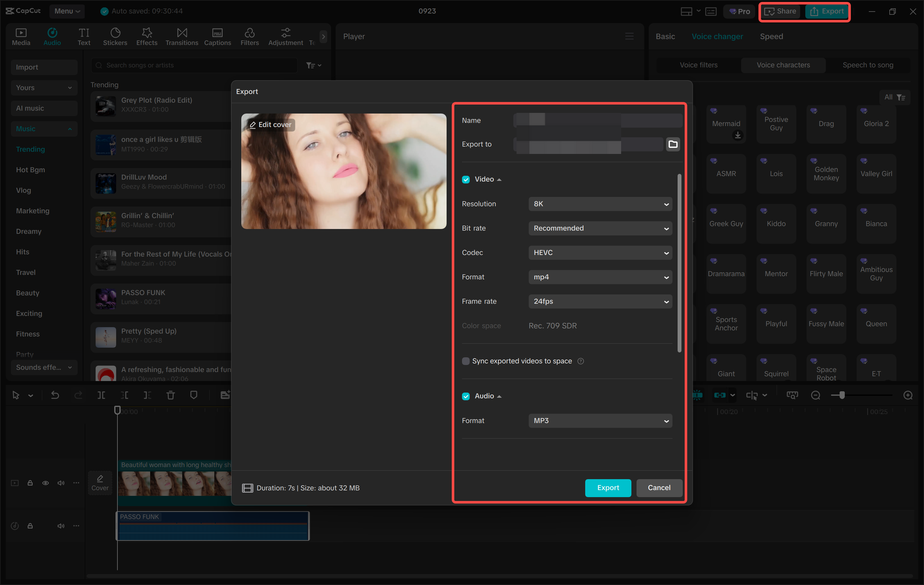Open the Media panel
The image size is (924, 585).
(x=21, y=36)
